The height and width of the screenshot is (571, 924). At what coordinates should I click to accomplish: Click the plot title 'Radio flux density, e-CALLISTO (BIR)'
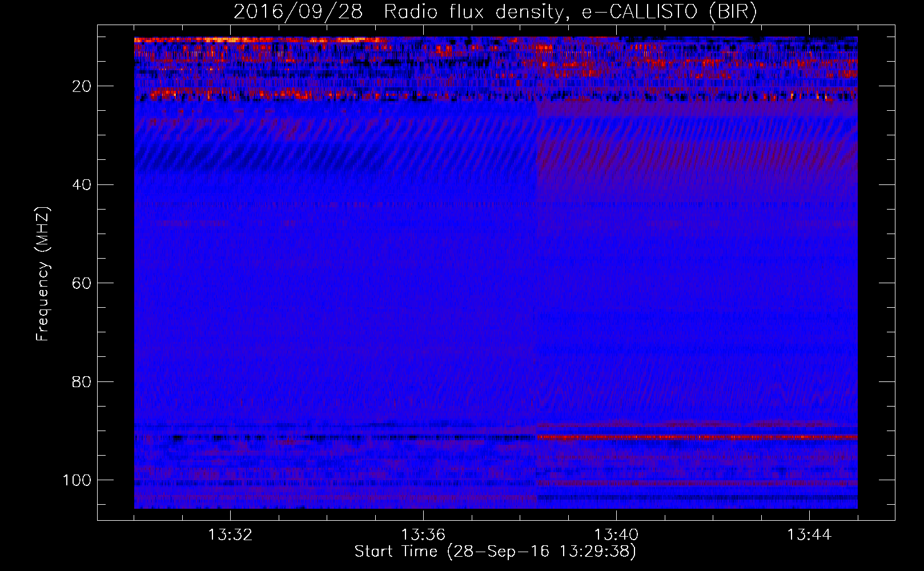point(570,12)
